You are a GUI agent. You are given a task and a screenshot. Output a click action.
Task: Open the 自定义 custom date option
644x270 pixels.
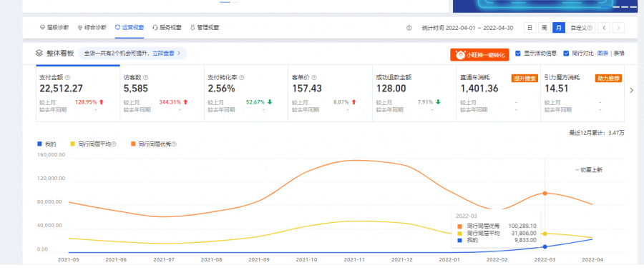point(581,28)
